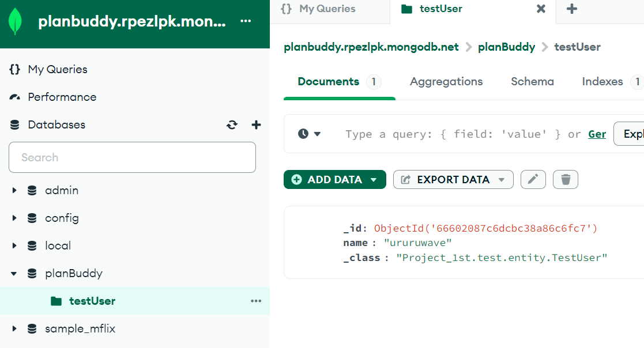Open testUser collection options menu
Viewport: 644px width, 348px height.
pyautogui.click(x=256, y=301)
